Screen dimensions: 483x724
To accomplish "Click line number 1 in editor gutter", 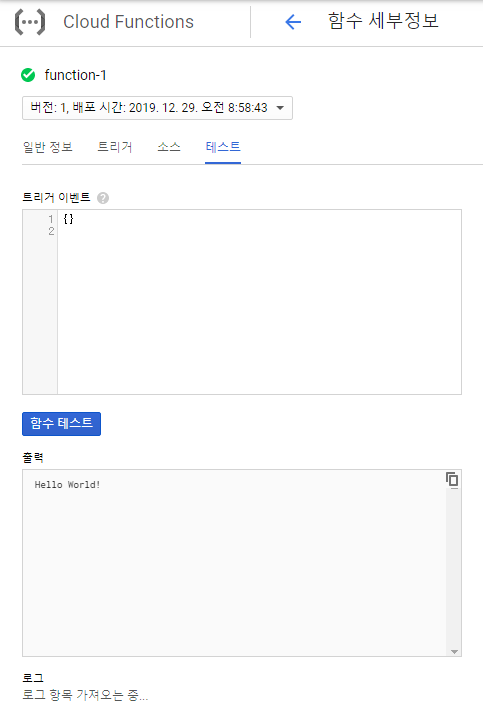I will point(51,219).
